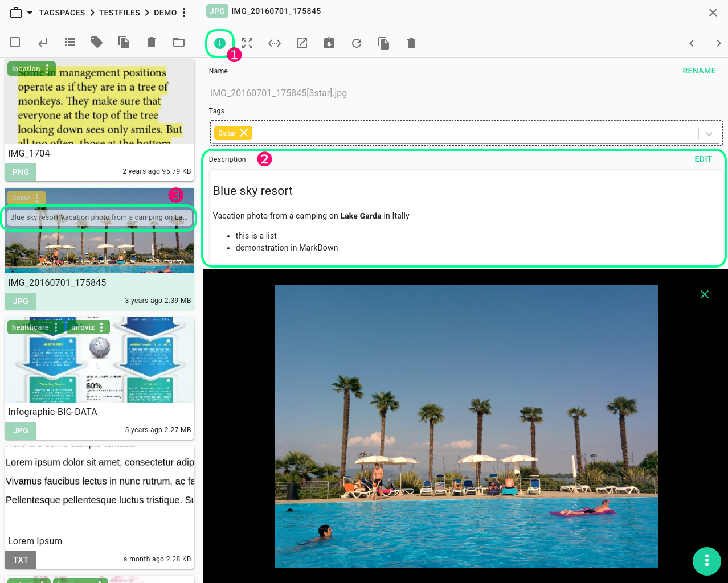
Task: Click the IMG_1704 file name
Action: (x=29, y=153)
